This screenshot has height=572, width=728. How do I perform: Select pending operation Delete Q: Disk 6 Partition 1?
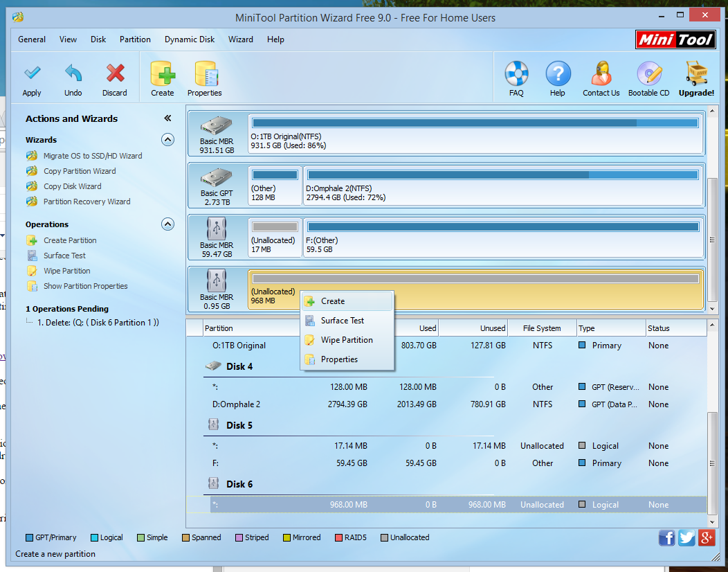pyautogui.click(x=98, y=323)
